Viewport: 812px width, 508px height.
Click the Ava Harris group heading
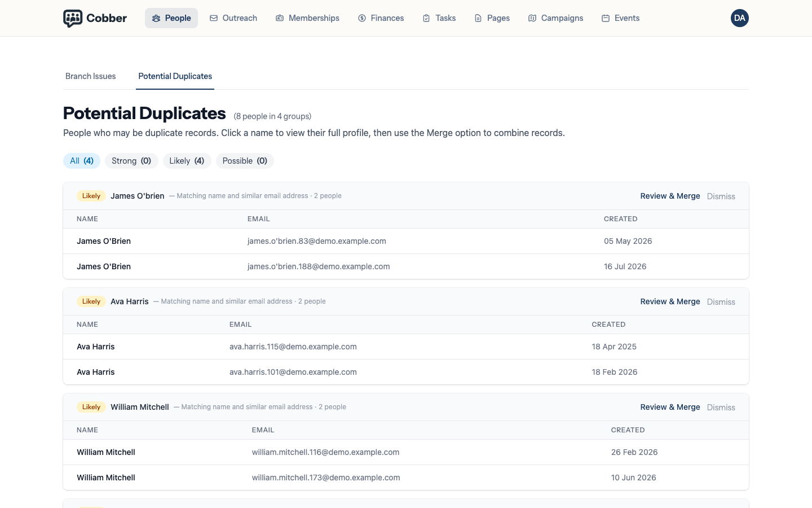click(x=130, y=301)
